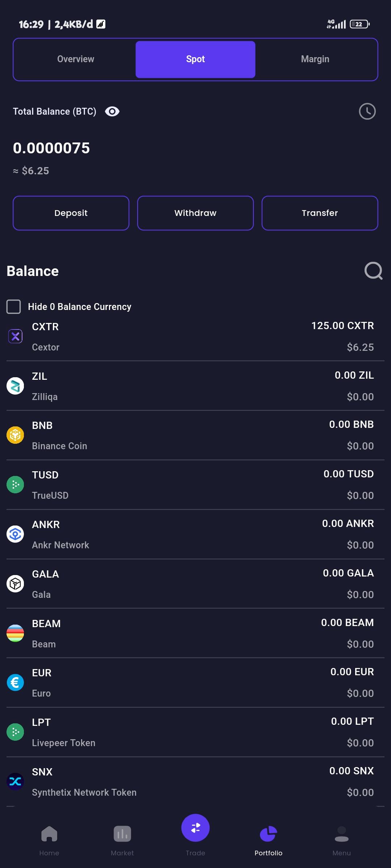Switch to the Margin tab
Viewport: 391px width, 868px height.
pos(315,59)
